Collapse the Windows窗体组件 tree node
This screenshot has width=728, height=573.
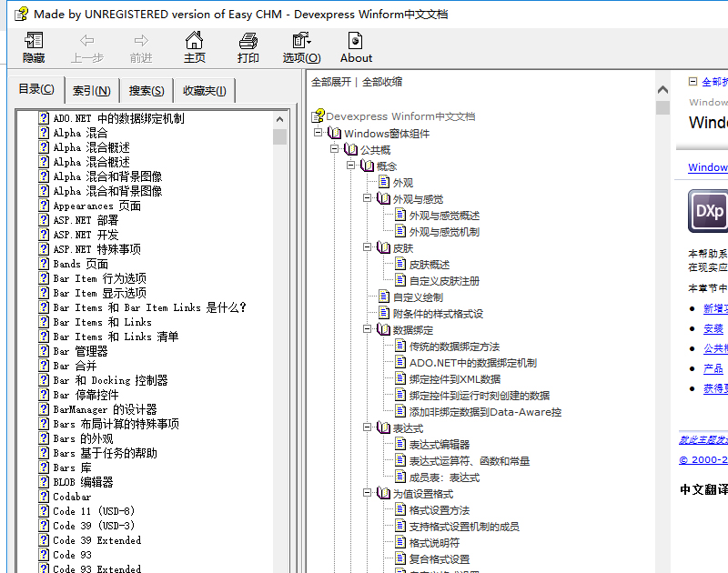tap(318, 133)
